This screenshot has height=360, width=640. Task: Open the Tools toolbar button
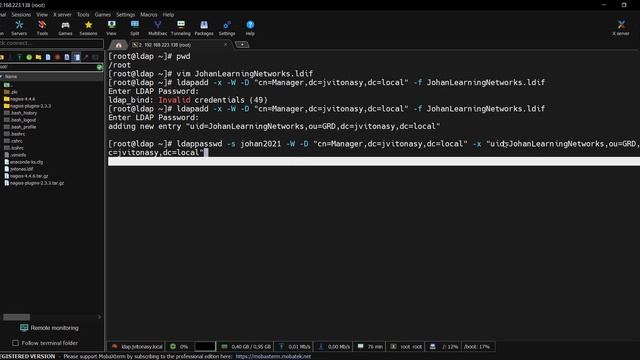pos(42,28)
